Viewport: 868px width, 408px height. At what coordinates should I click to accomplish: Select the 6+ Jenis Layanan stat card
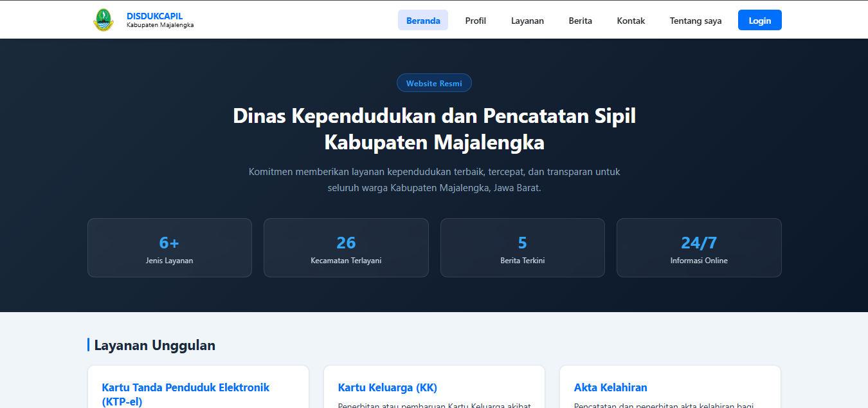pyautogui.click(x=170, y=248)
